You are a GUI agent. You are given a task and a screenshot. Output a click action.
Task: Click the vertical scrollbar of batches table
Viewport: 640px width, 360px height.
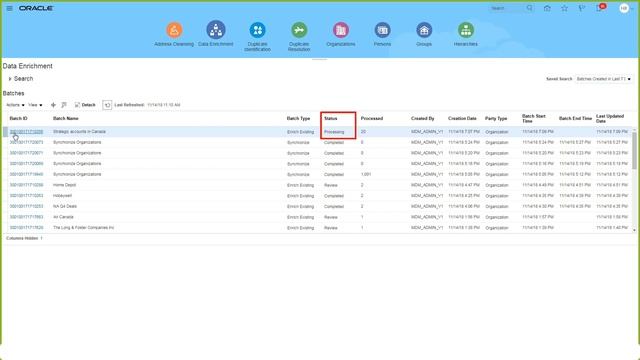pos(634,150)
